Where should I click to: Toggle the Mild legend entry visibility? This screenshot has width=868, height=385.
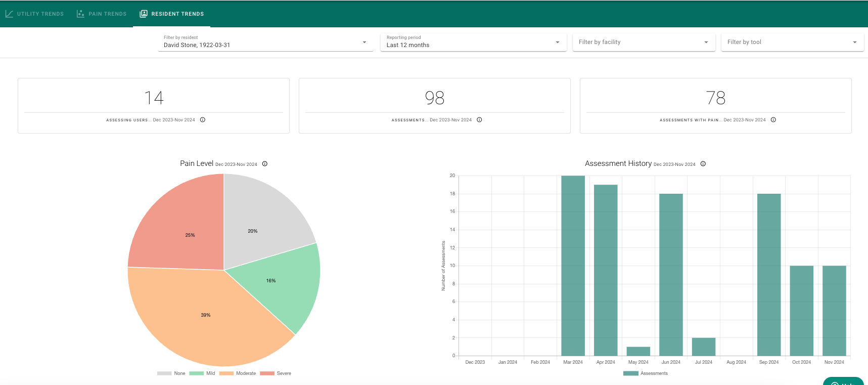tap(202, 373)
